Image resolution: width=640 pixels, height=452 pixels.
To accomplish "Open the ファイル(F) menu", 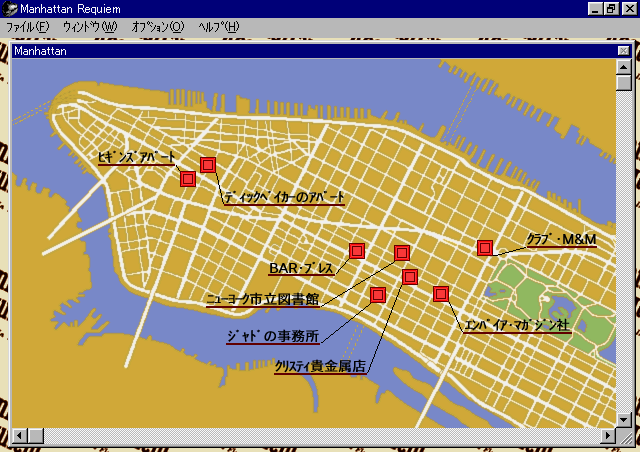I will [27, 26].
